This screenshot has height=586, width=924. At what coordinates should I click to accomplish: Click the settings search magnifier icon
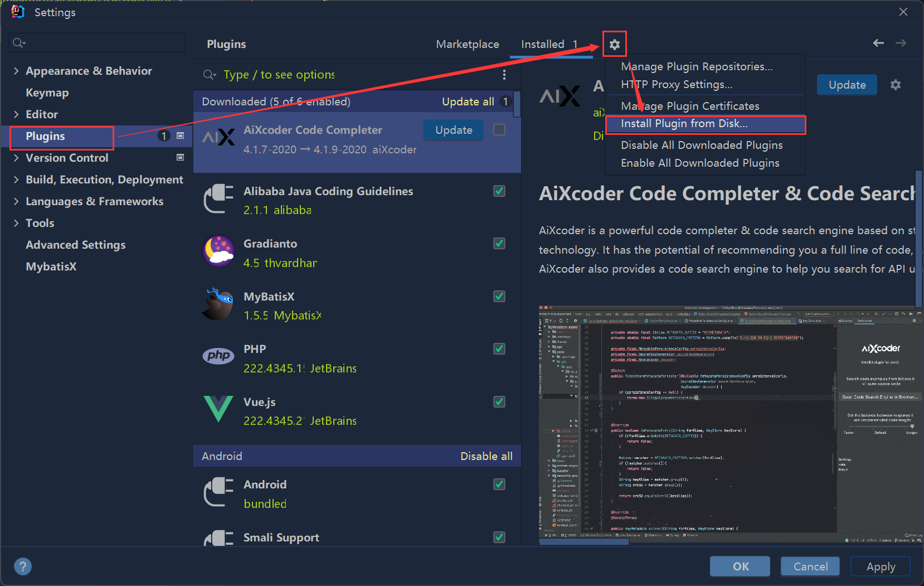click(19, 43)
